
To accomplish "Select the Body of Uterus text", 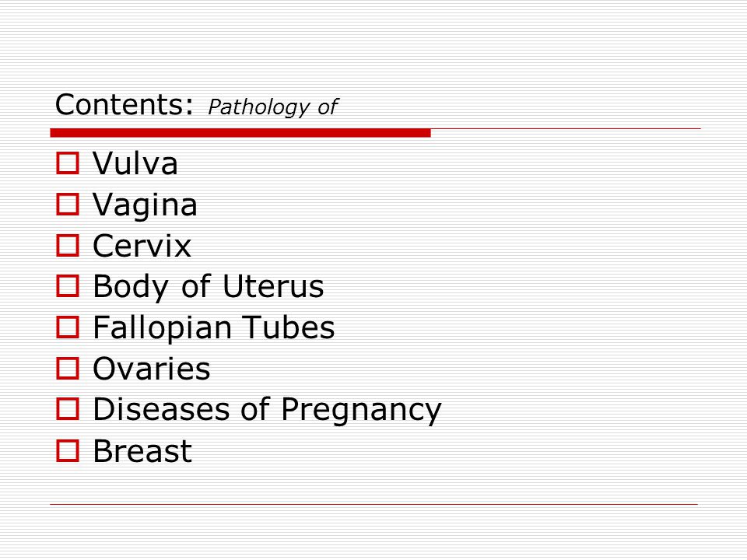I will 209,287.
